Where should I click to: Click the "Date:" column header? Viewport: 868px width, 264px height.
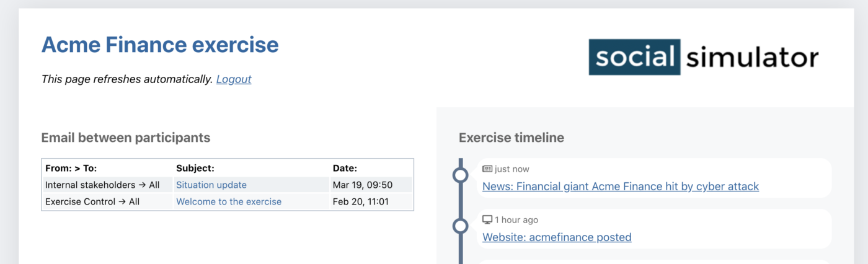[x=345, y=168]
